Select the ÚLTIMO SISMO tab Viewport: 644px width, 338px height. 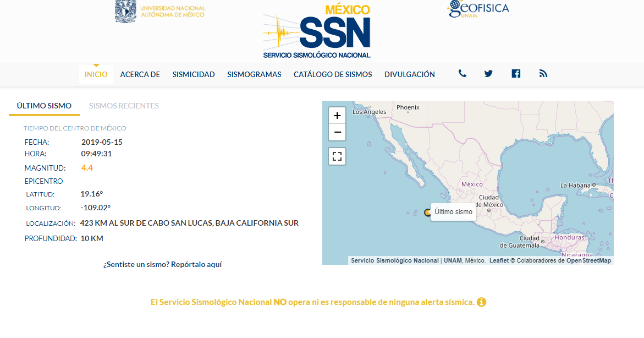coord(44,106)
